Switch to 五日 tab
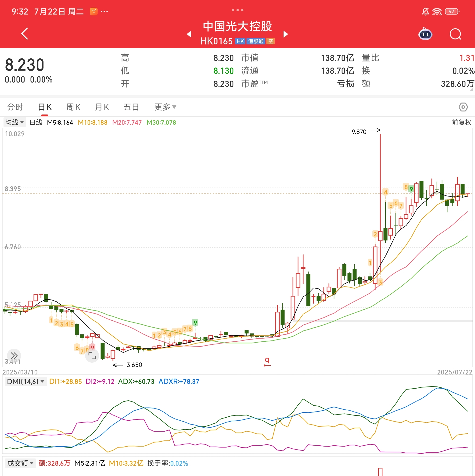The image size is (475, 476). [x=131, y=107]
